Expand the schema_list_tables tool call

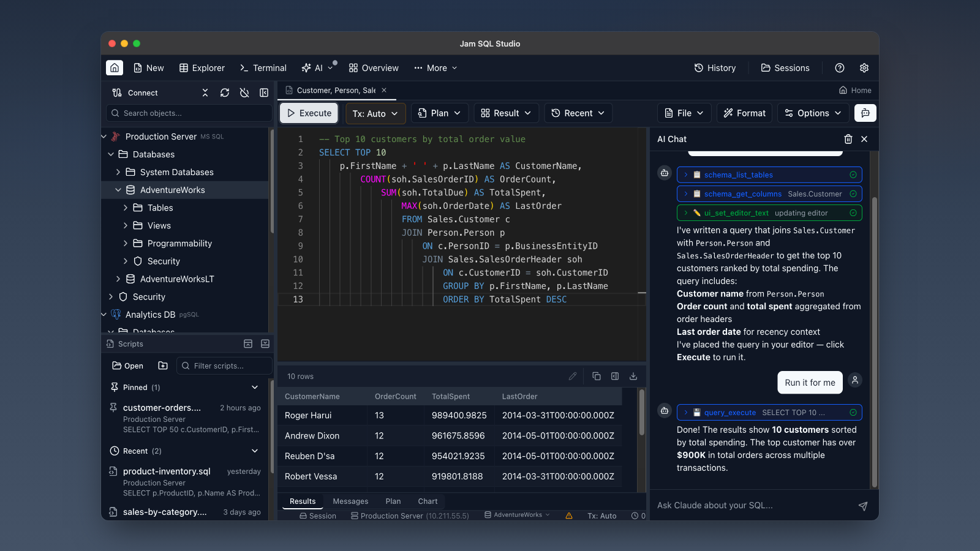(x=686, y=175)
